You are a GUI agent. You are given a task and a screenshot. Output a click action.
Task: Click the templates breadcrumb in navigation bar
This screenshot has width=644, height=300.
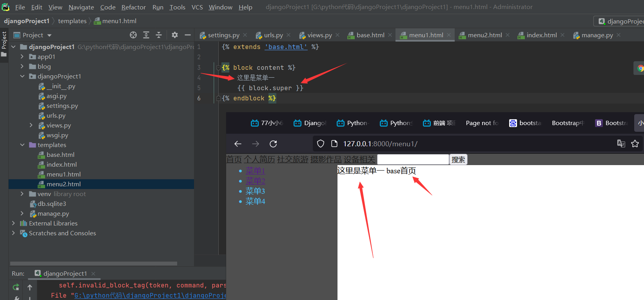pyautogui.click(x=72, y=21)
